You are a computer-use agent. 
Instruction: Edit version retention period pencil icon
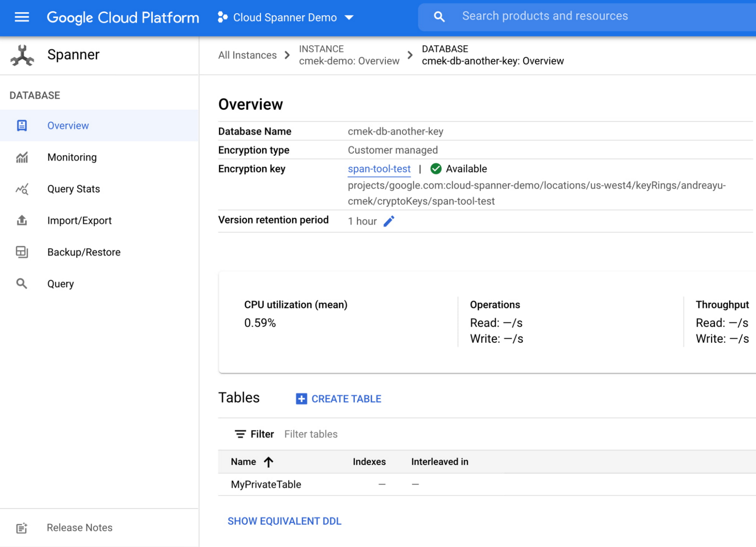(x=389, y=221)
